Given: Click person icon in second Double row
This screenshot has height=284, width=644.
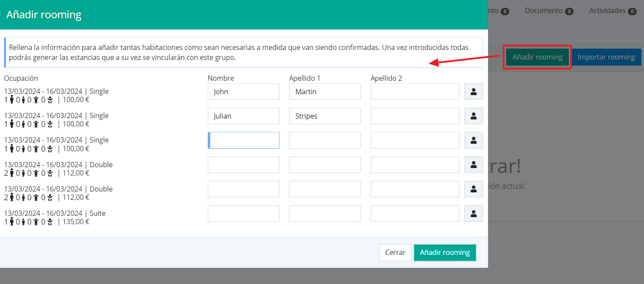Looking at the screenshot, I should tap(473, 189).
